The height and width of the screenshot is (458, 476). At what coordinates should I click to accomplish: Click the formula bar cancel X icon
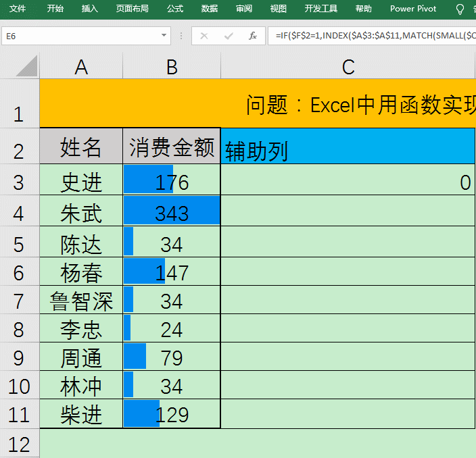tap(204, 36)
